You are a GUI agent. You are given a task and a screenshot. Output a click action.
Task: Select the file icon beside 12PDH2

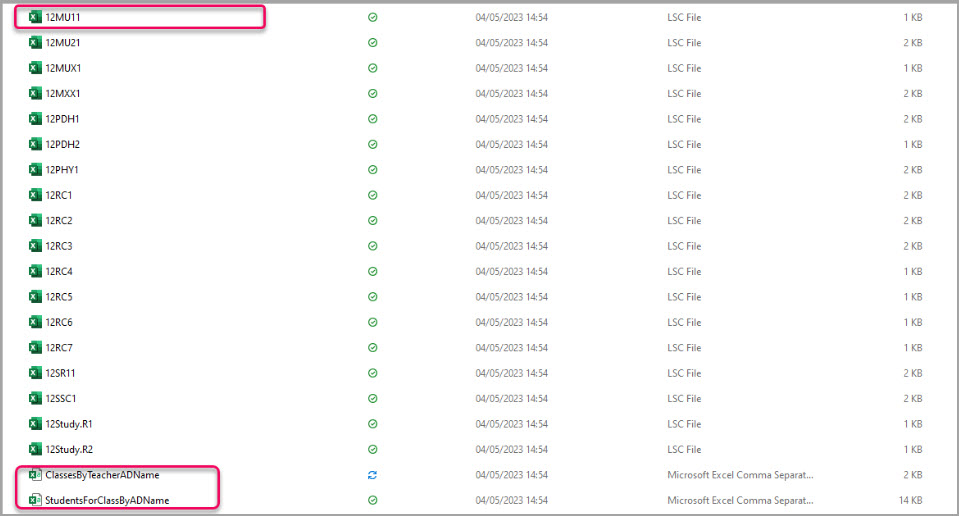click(35, 144)
